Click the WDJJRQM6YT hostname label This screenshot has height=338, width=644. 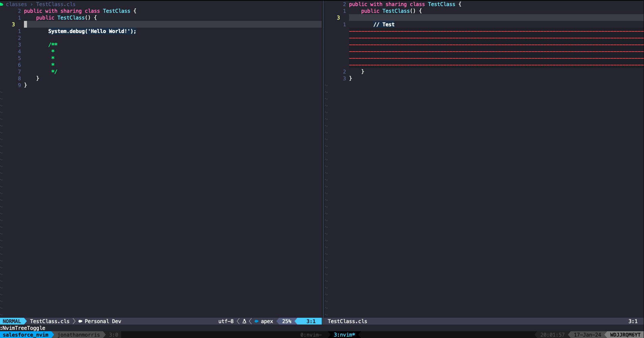point(625,335)
